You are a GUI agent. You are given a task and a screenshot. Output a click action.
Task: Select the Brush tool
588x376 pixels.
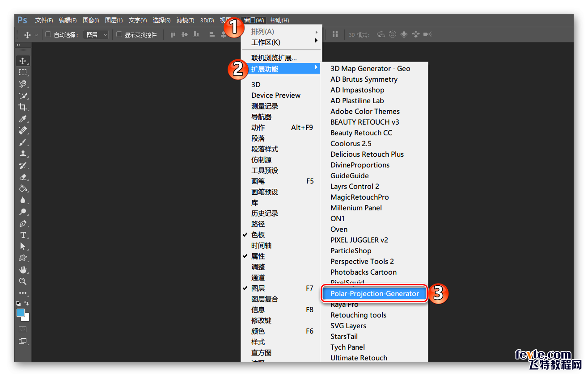[23, 142]
